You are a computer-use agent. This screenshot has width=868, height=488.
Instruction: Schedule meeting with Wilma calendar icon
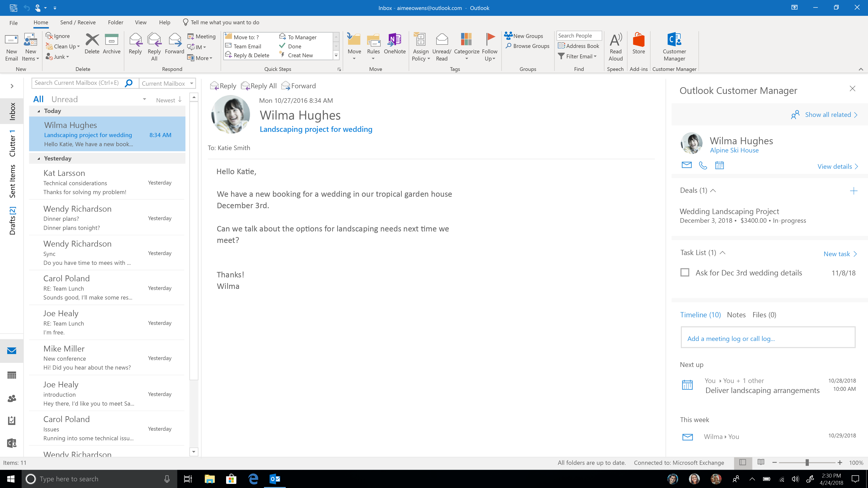point(719,165)
